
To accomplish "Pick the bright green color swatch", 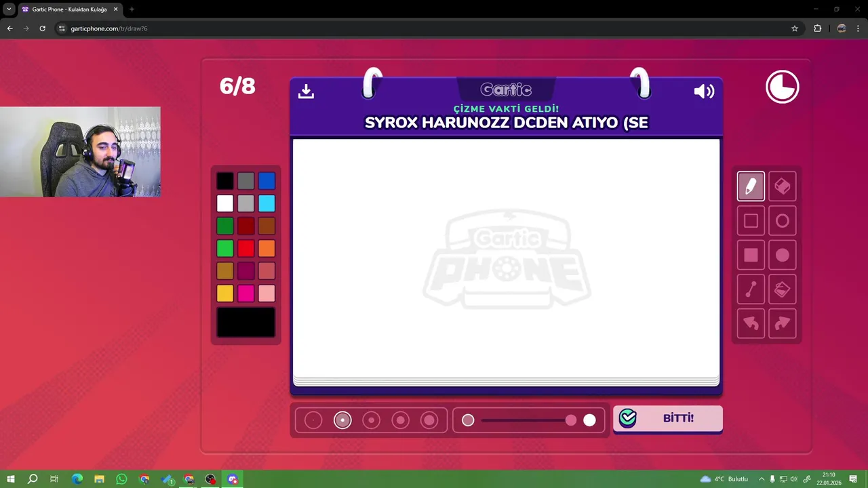I will (x=225, y=248).
